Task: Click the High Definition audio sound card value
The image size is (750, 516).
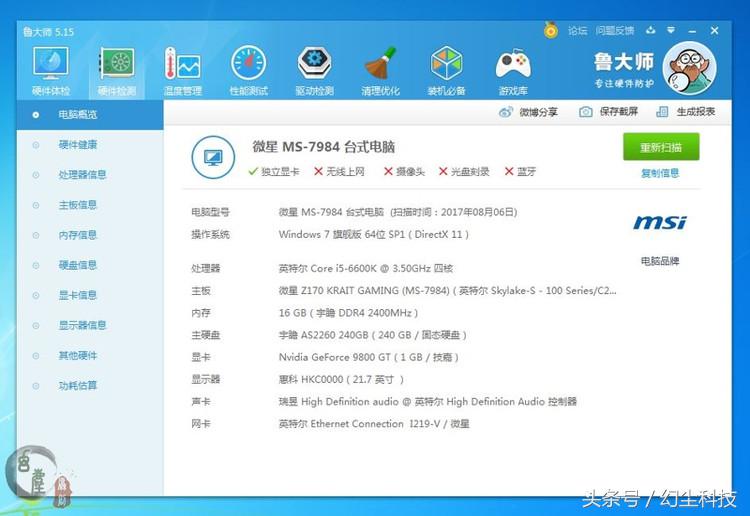Action: (x=428, y=402)
